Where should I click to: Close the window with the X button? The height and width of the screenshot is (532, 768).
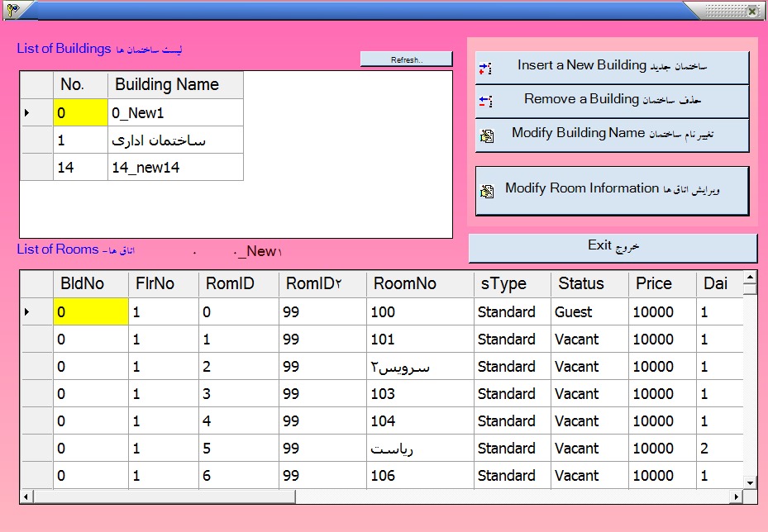751,11
